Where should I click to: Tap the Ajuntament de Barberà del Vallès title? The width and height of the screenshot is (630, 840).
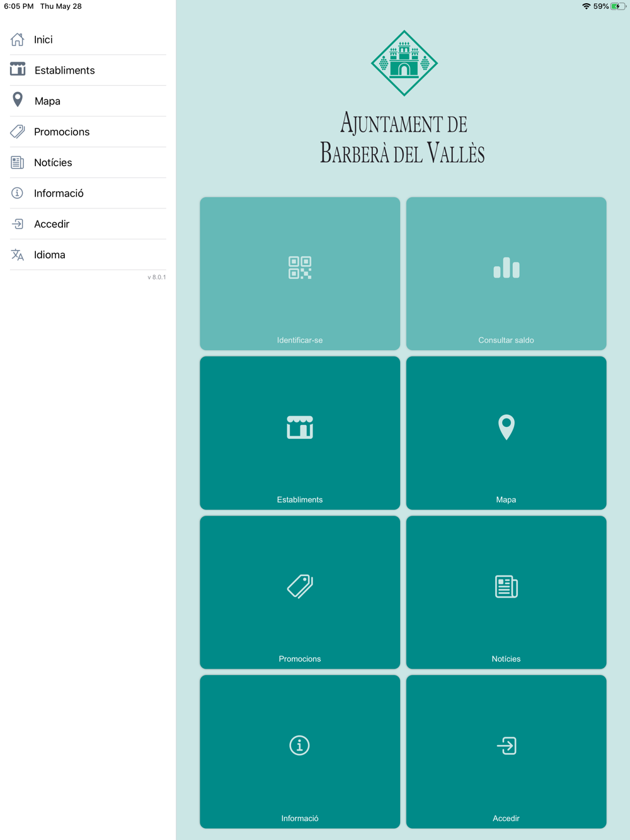pos(403,138)
